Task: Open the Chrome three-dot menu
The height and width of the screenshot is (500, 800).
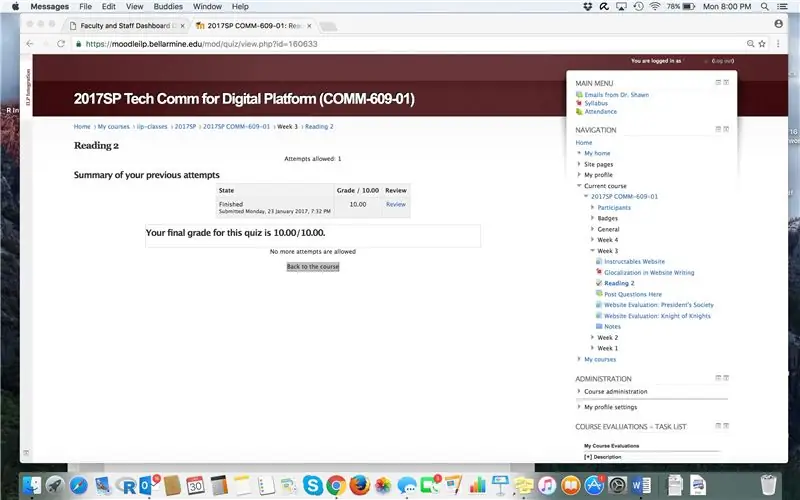Action: pos(778,44)
